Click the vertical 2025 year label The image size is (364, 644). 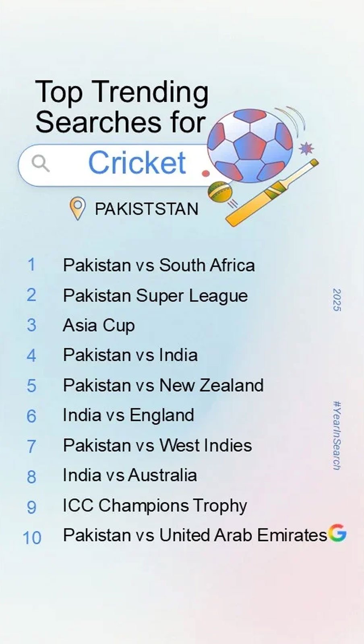pyautogui.click(x=337, y=300)
